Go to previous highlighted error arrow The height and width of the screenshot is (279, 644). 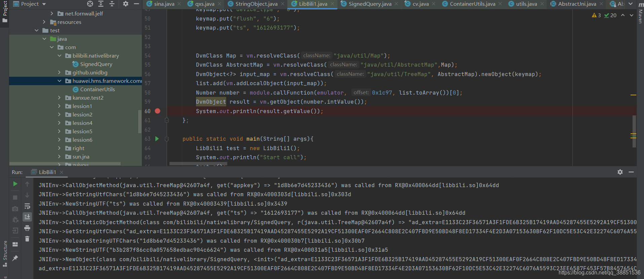[x=623, y=15]
